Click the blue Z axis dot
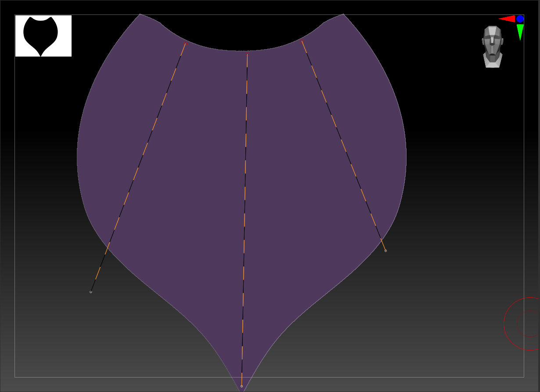 click(520, 19)
